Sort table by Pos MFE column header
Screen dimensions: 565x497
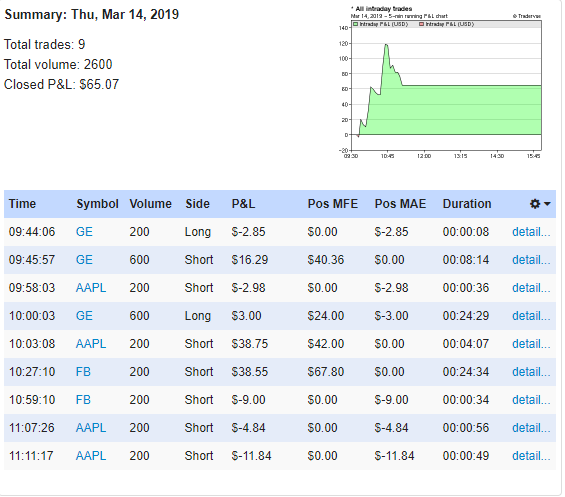[x=333, y=204]
